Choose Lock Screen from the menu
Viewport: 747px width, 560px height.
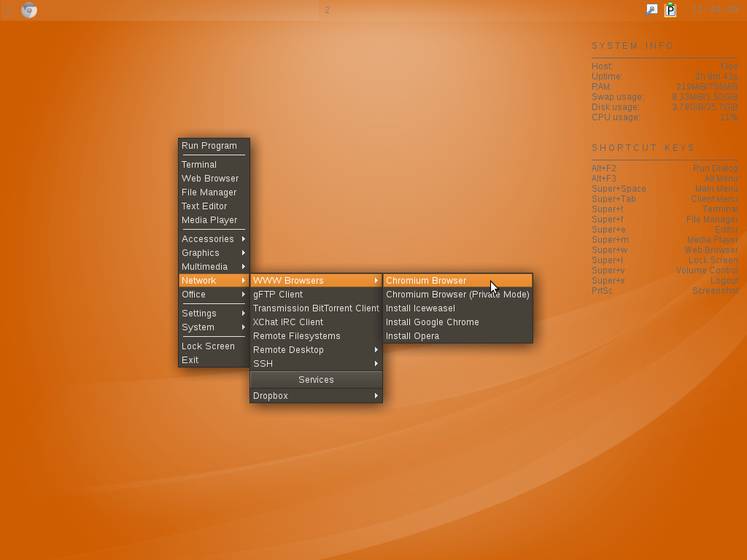click(214, 346)
